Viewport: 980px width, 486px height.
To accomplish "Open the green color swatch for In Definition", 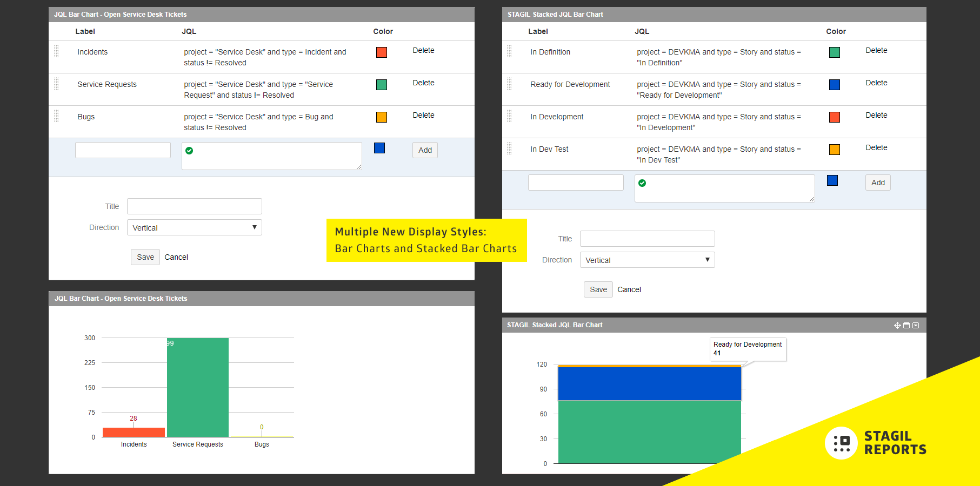I will point(835,52).
